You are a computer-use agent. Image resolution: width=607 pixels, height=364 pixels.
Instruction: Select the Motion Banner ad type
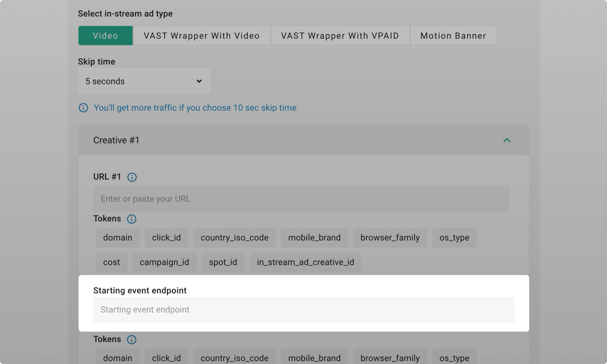[x=453, y=36]
